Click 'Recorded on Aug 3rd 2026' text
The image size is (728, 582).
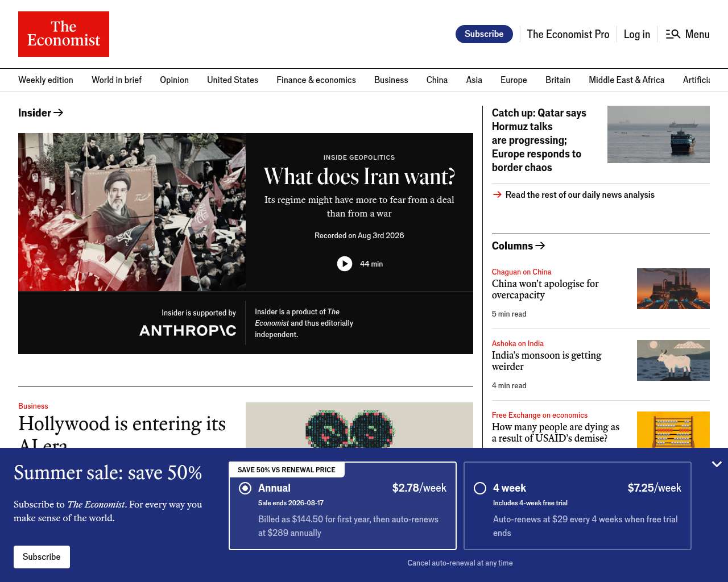click(x=359, y=235)
